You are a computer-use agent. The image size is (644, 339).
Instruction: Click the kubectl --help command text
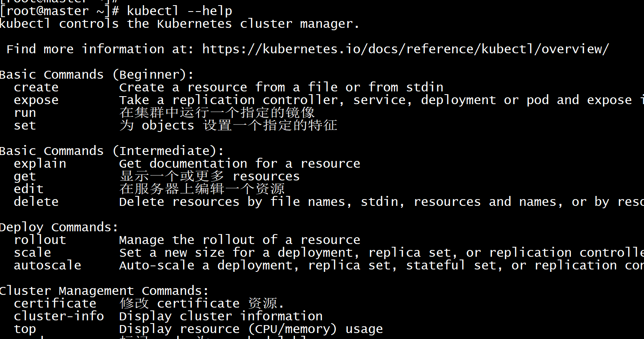pyautogui.click(x=179, y=11)
